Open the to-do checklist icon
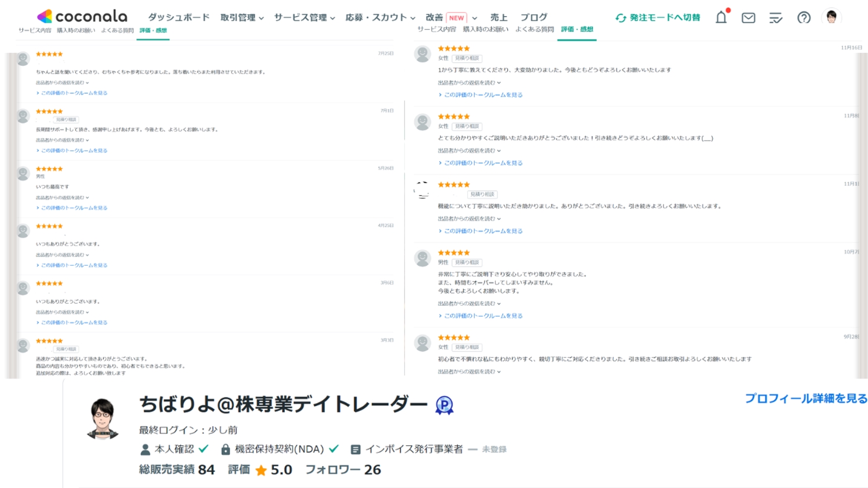868x488 pixels. (776, 18)
